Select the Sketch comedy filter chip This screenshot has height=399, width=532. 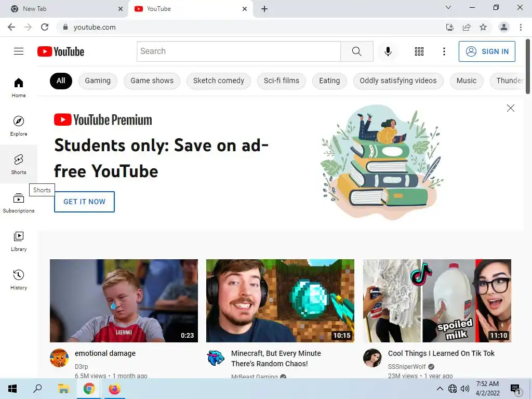(x=219, y=81)
